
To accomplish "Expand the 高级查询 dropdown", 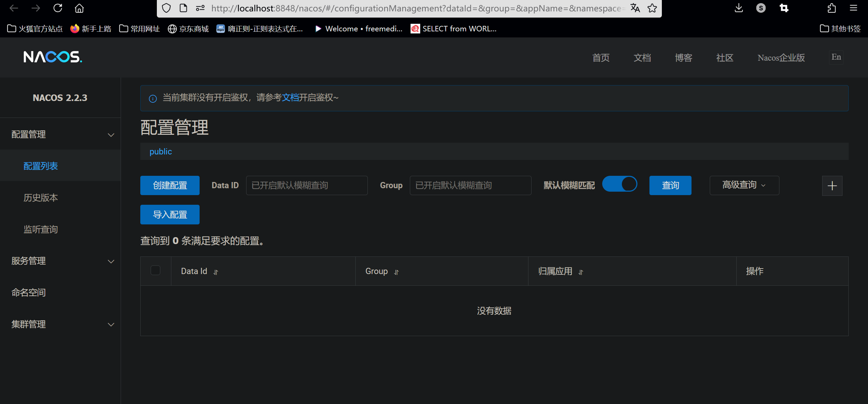I will 744,185.
